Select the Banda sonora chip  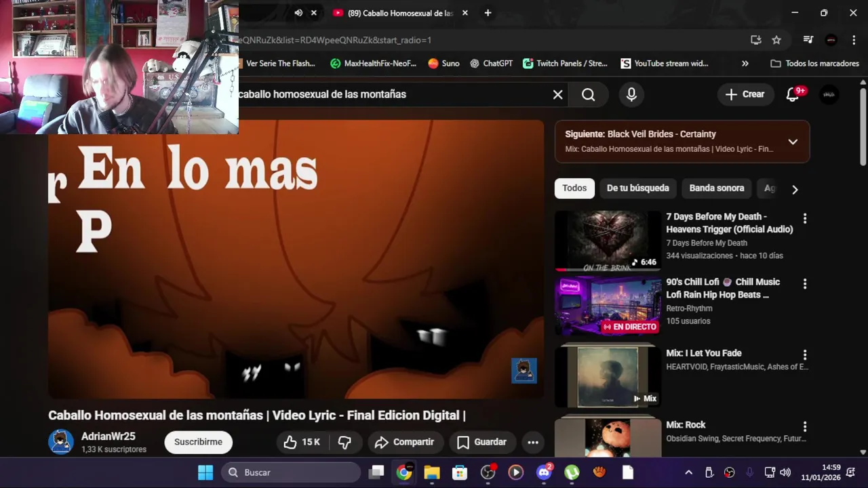(x=716, y=188)
